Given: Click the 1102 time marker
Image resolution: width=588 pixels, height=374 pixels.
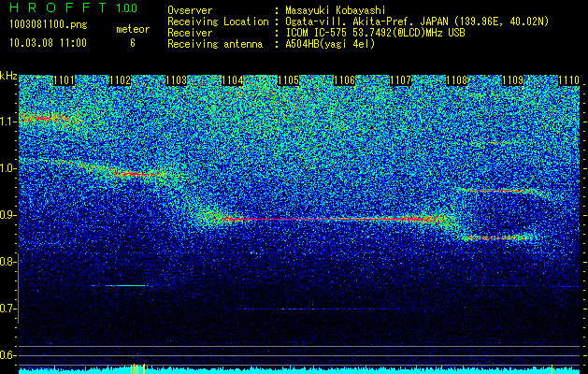Looking at the screenshot, I should pyautogui.click(x=120, y=80).
